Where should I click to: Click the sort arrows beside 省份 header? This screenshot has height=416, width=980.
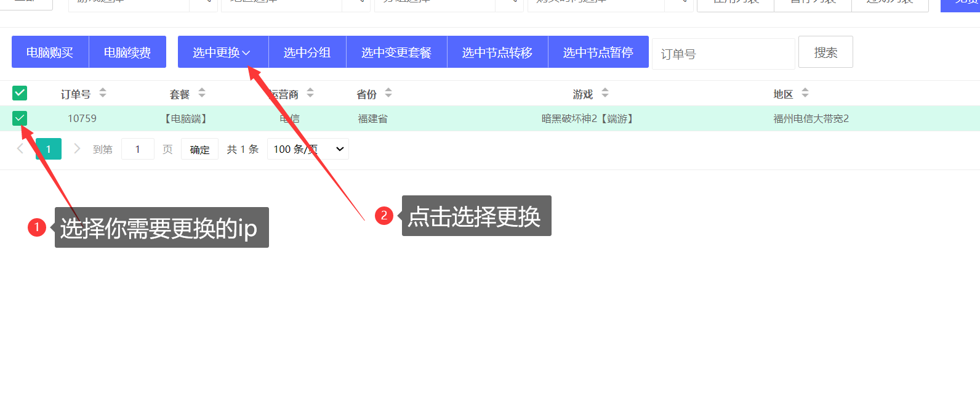click(x=388, y=93)
